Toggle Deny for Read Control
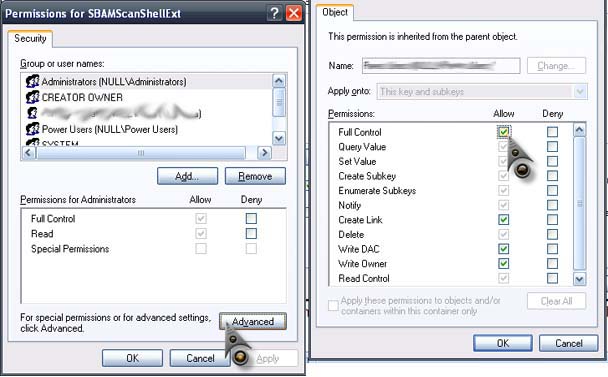 pos(553,278)
